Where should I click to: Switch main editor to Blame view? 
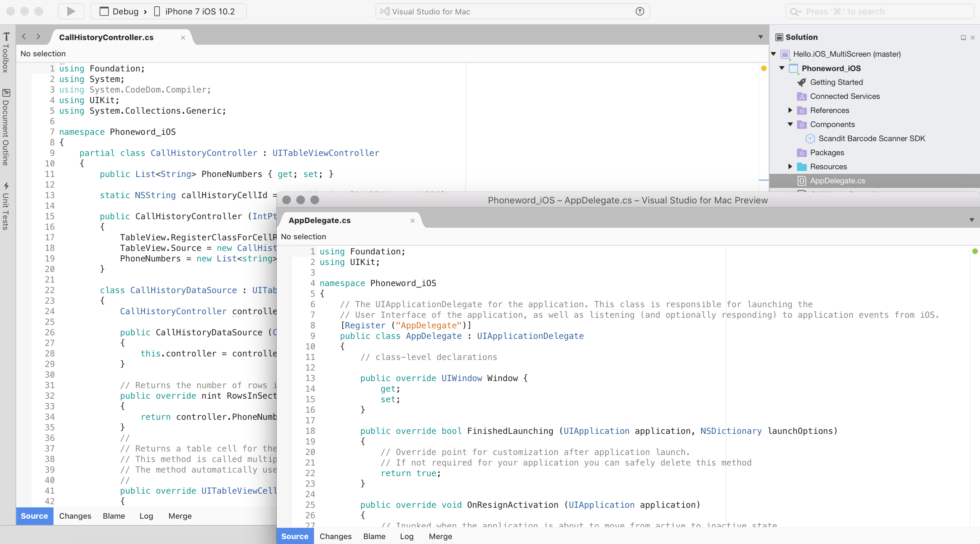point(114,516)
